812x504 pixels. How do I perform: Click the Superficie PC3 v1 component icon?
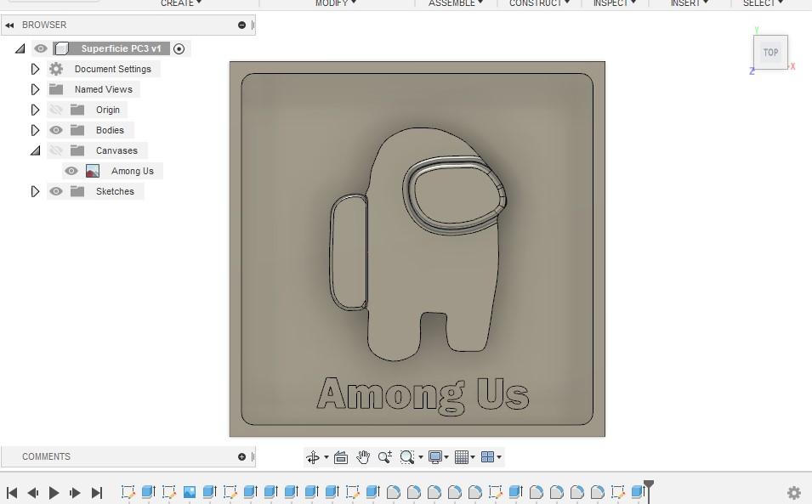pos(61,48)
